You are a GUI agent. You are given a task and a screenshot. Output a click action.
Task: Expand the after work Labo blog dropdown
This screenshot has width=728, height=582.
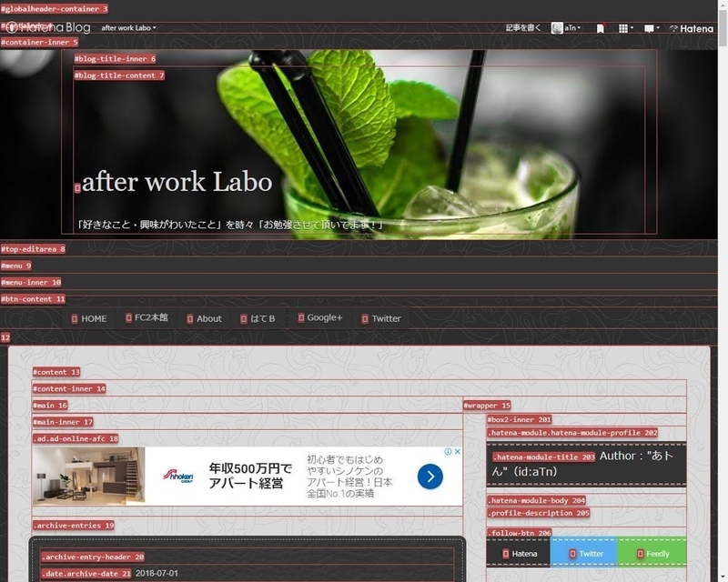pyautogui.click(x=128, y=28)
